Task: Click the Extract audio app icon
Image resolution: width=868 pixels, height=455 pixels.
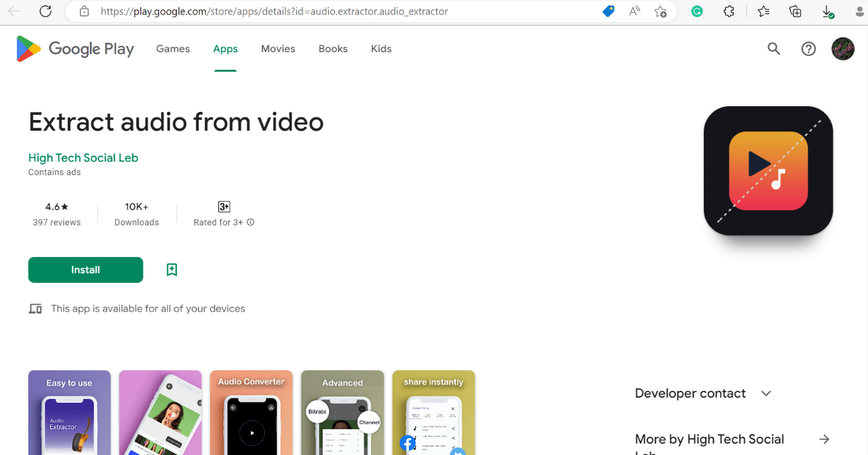Action: click(x=768, y=171)
